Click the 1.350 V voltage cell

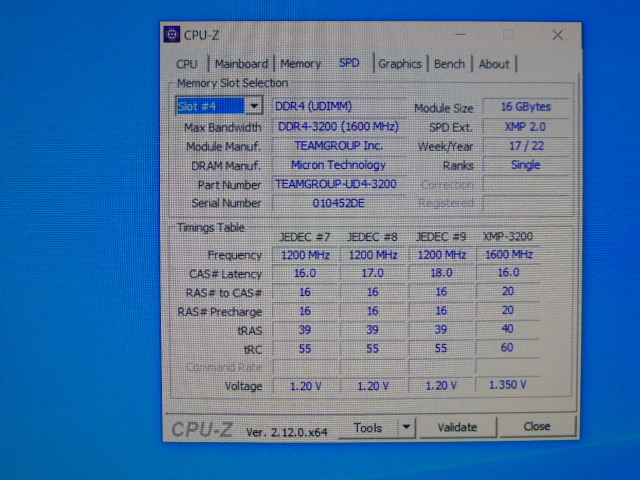pos(508,385)
